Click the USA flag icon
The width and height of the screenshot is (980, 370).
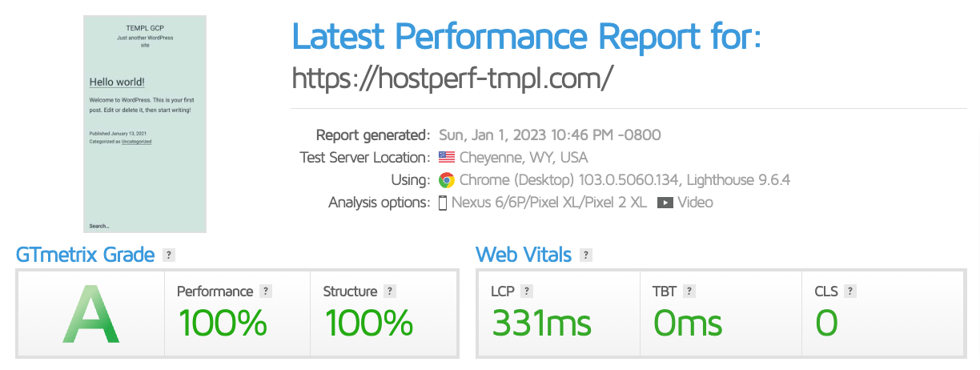tap(447, 158)
